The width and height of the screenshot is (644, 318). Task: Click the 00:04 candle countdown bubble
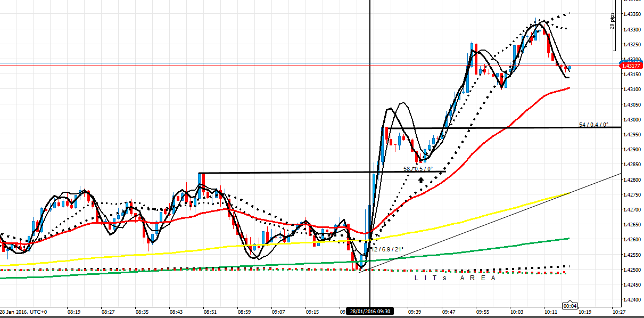(x=571, y=306)
